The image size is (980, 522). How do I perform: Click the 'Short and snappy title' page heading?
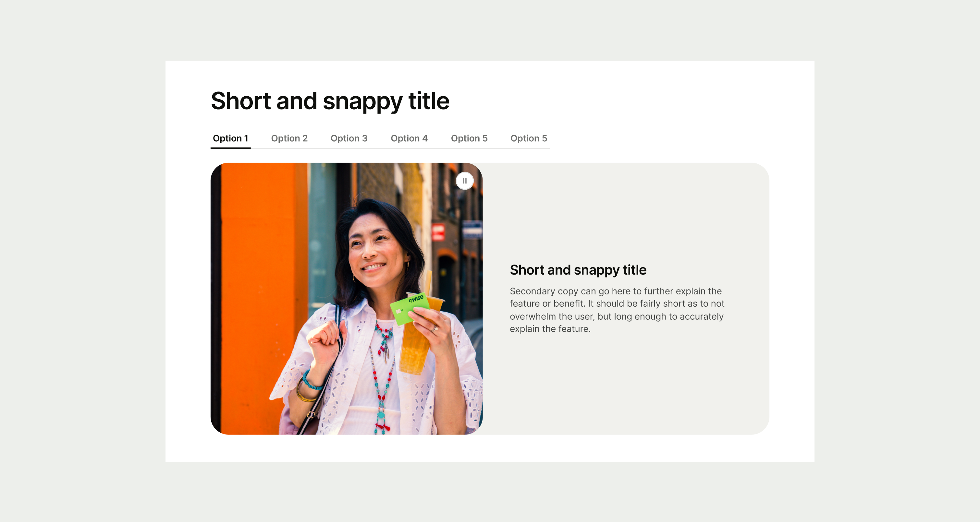[x=329, y=101]
